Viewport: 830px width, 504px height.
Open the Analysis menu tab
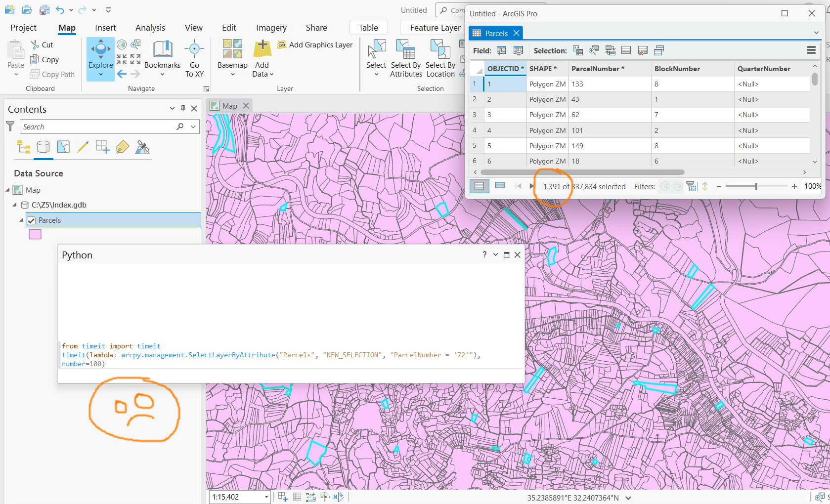coord(150,28)
